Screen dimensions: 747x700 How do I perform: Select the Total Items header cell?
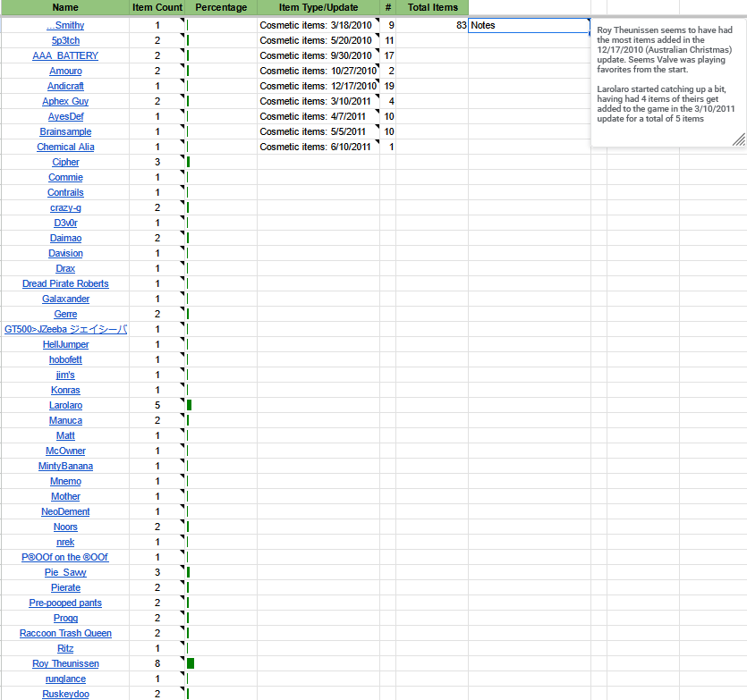(432, 8)
